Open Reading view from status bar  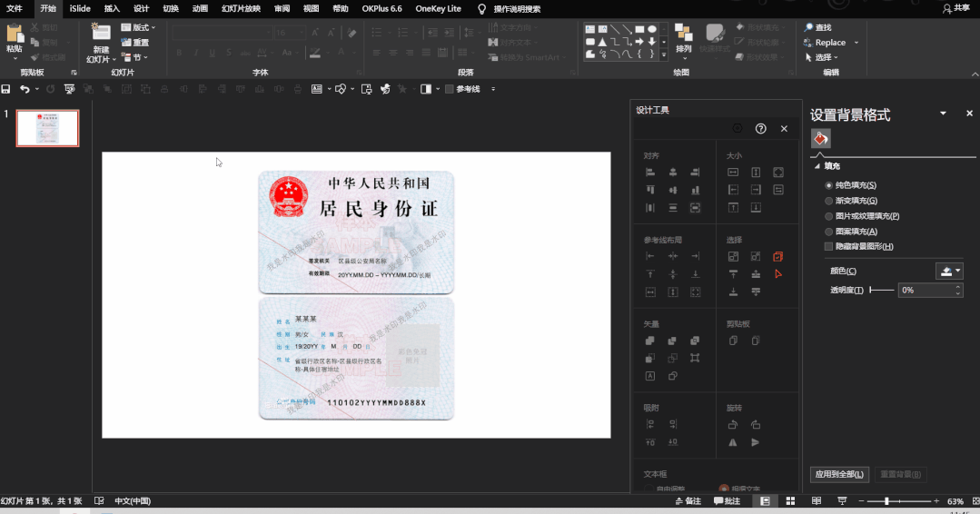(x=817, y=501)
